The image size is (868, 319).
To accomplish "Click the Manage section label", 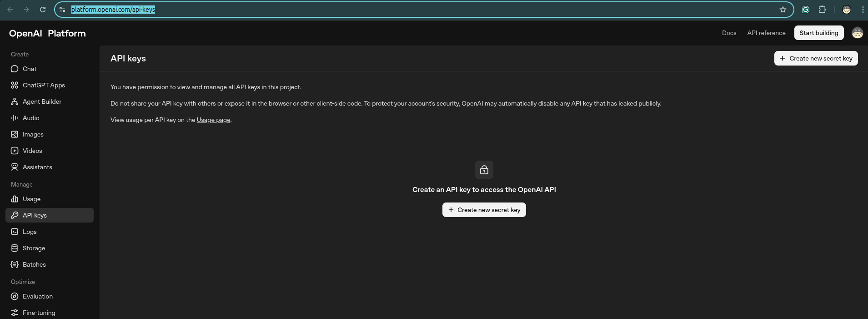I will coord(22,184).
